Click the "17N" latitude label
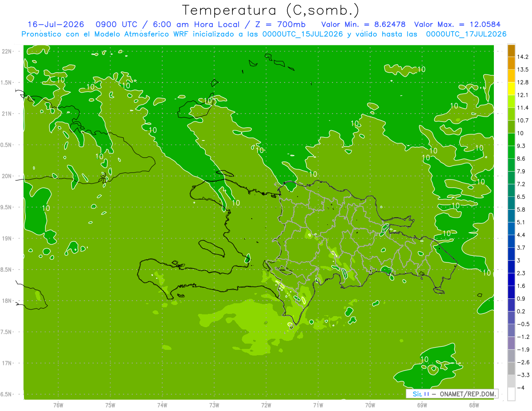Screen dimensions: 532x411 point(7,363)
